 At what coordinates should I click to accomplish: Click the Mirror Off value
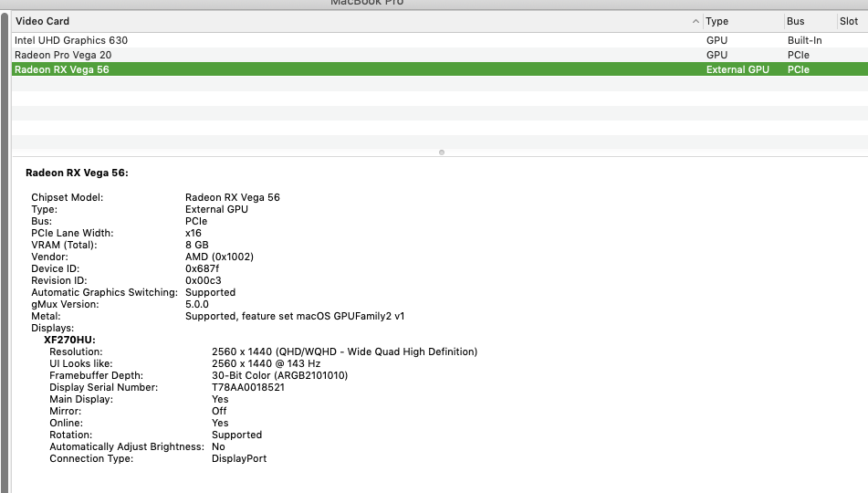[x=219, y=411]
